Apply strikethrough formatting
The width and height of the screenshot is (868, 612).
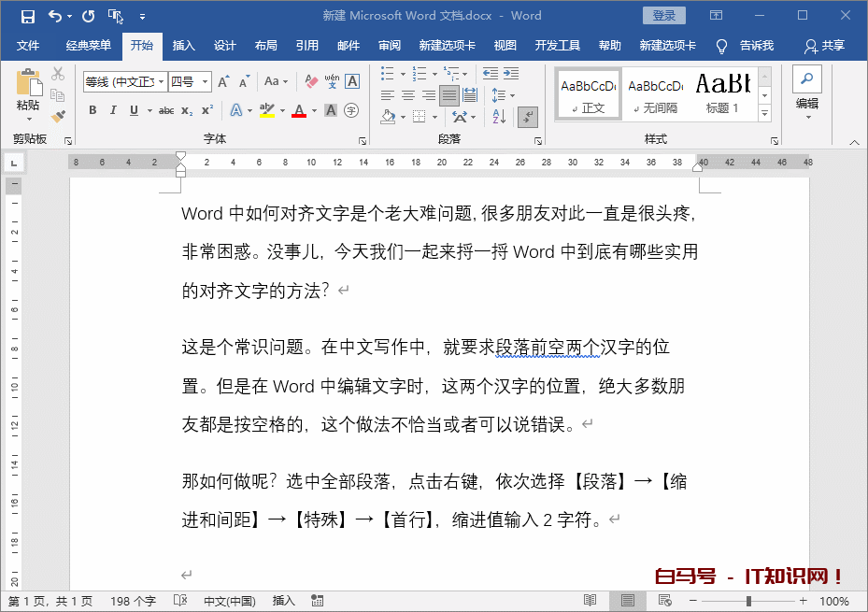point(168,108)
